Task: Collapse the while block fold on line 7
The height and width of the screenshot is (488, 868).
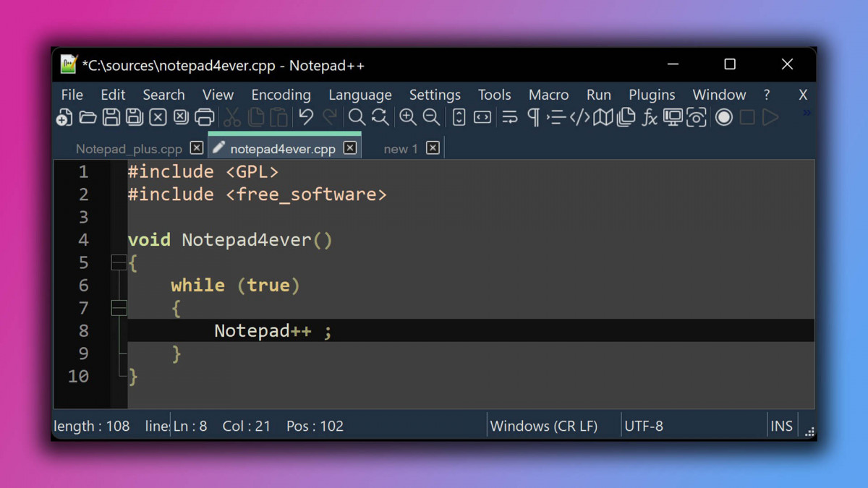Action: (119, 308)
